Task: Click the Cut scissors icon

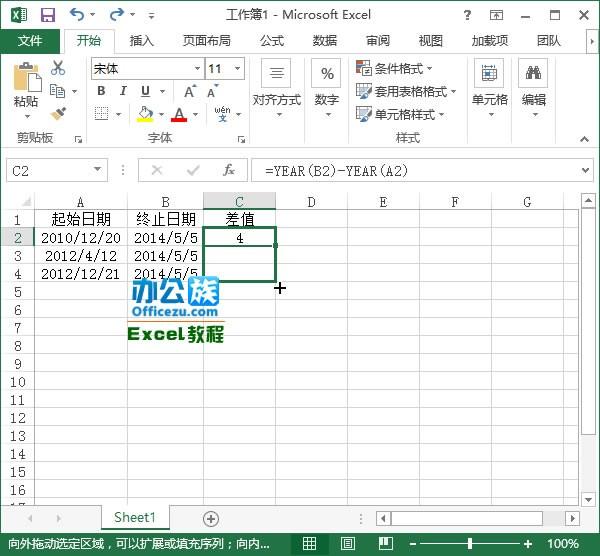Action: point(58,68)
